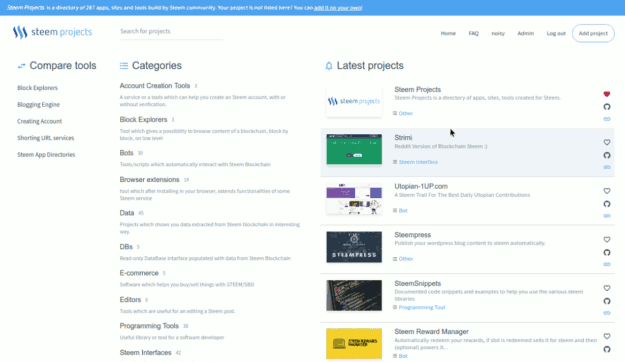This screenshot has height=362, width=625.
Task: Click Log out
Action: [556, 33]
